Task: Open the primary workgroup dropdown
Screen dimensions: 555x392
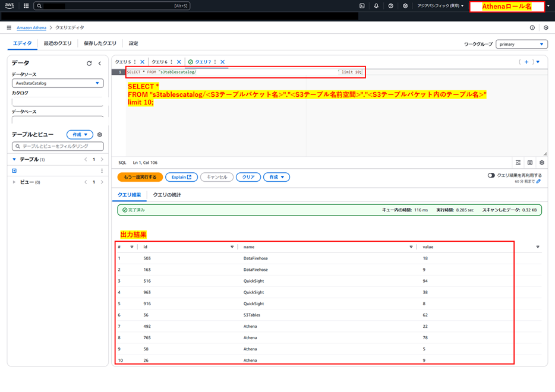Action: pos(521,44)
